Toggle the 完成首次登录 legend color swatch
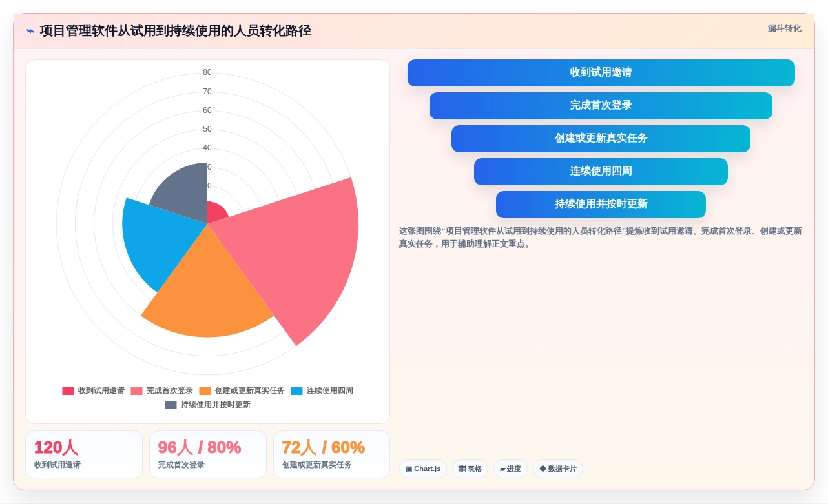The width and height of the screenshot is (828, 504). (x=136, y=391)
